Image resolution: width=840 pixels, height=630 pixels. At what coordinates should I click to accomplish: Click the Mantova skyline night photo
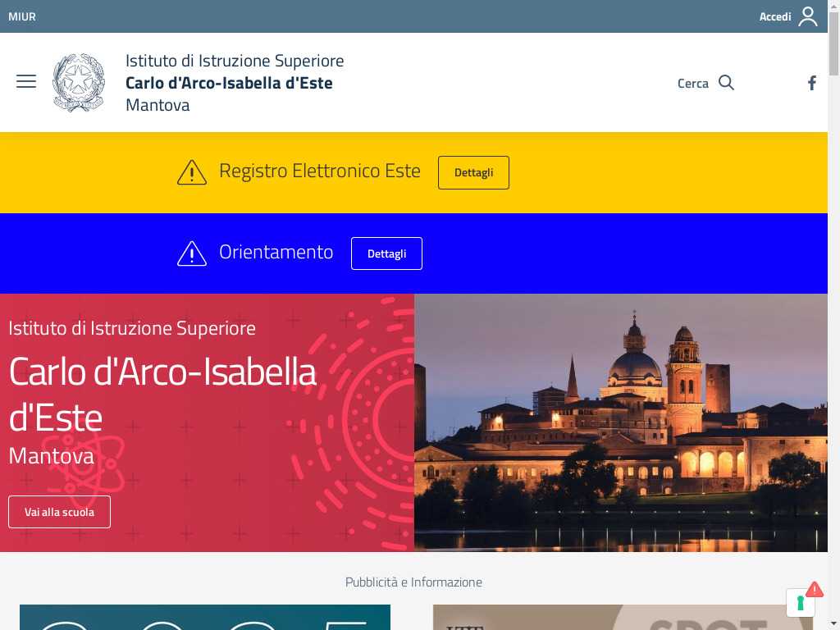[x=621, y=422]
